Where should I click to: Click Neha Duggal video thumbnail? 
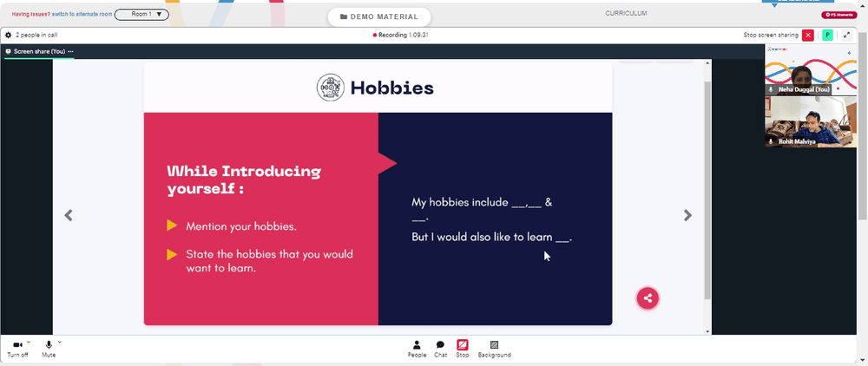pos(811,70)
